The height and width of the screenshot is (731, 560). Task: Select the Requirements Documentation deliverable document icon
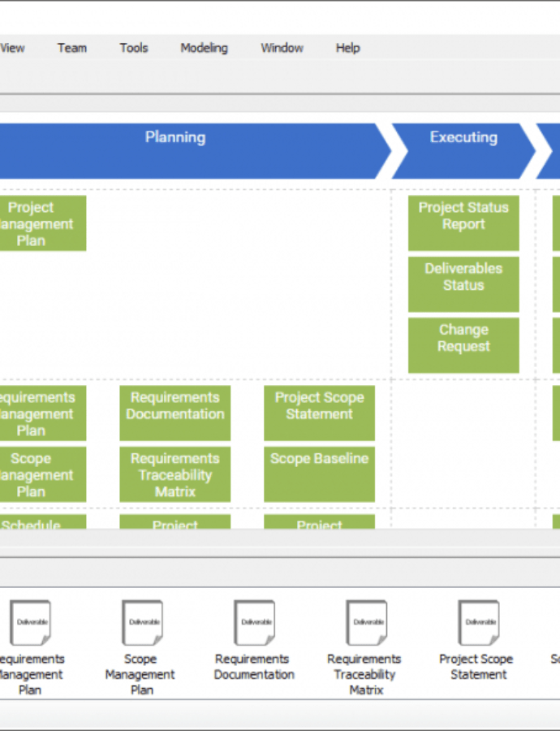(x=254, y=623)
